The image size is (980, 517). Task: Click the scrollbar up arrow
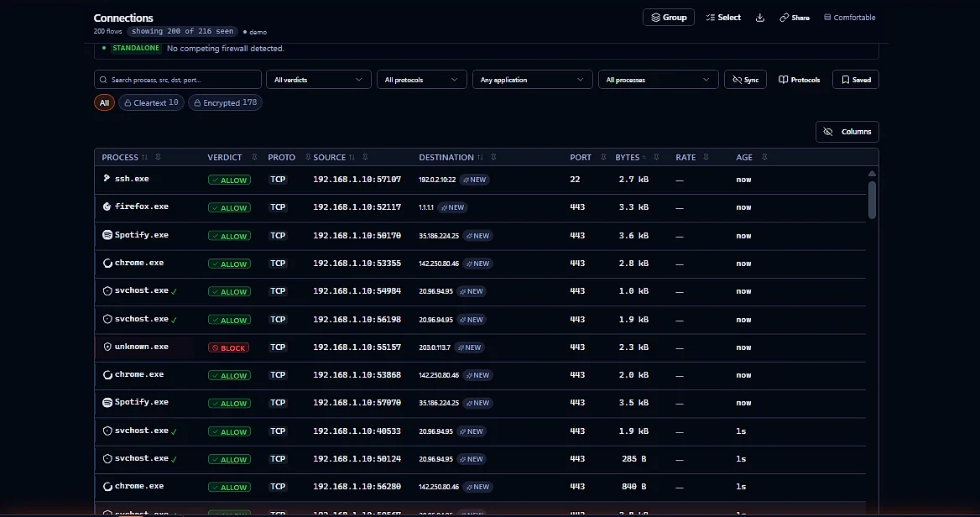pyautogui.click(x=872, y=173)
